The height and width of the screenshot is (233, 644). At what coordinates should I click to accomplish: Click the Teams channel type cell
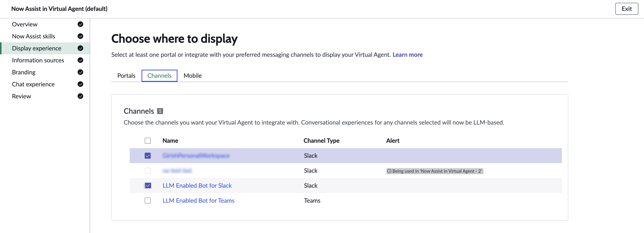pyautogui.click(x=312, y=201)
